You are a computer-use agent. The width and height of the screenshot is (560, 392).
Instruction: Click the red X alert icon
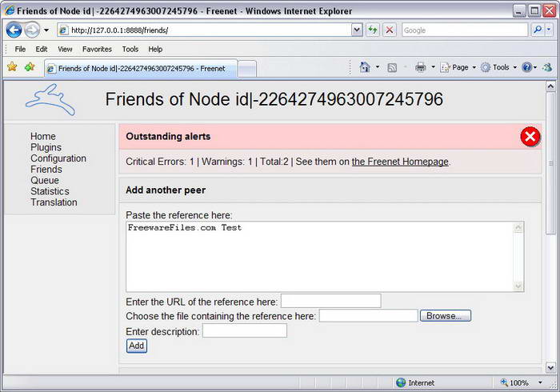coord(530,136)
